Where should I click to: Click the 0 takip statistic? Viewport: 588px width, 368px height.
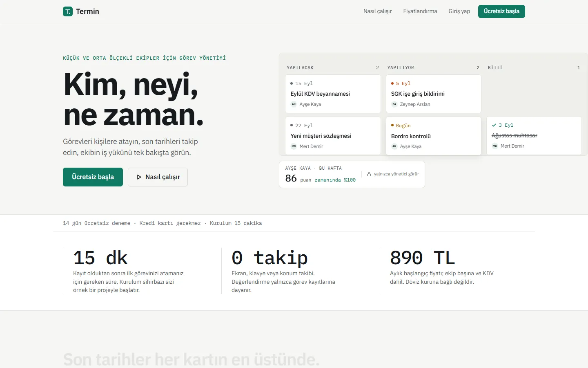(x=269, y=258)
